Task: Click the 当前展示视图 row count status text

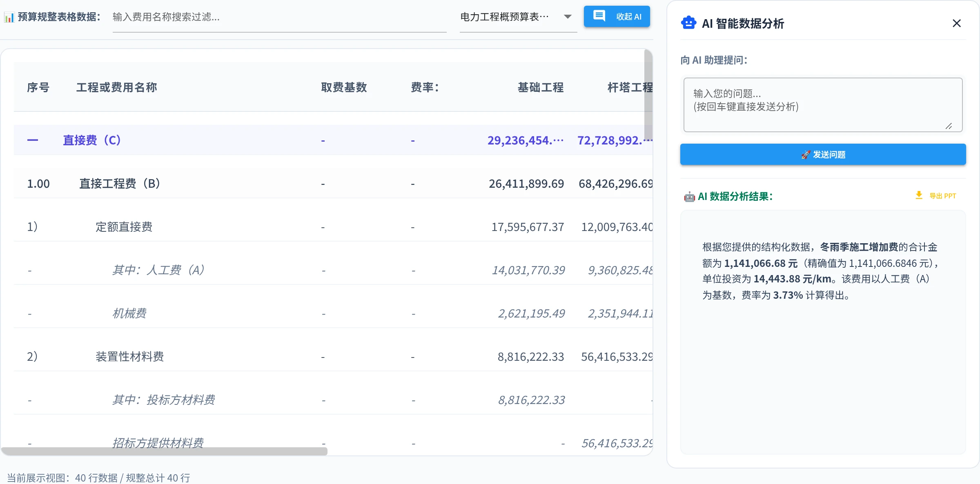Action: tap(98, 478)
